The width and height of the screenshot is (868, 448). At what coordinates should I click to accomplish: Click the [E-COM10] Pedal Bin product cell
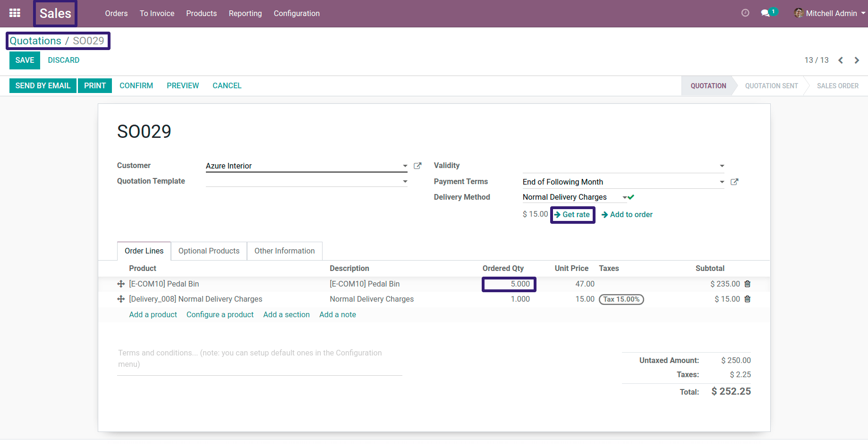(164, 284)
